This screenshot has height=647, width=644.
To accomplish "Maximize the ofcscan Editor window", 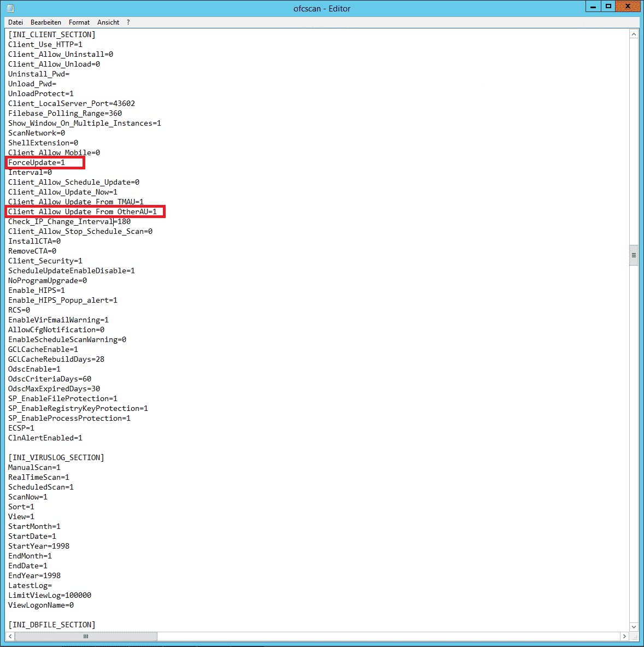I will point(608,7).
